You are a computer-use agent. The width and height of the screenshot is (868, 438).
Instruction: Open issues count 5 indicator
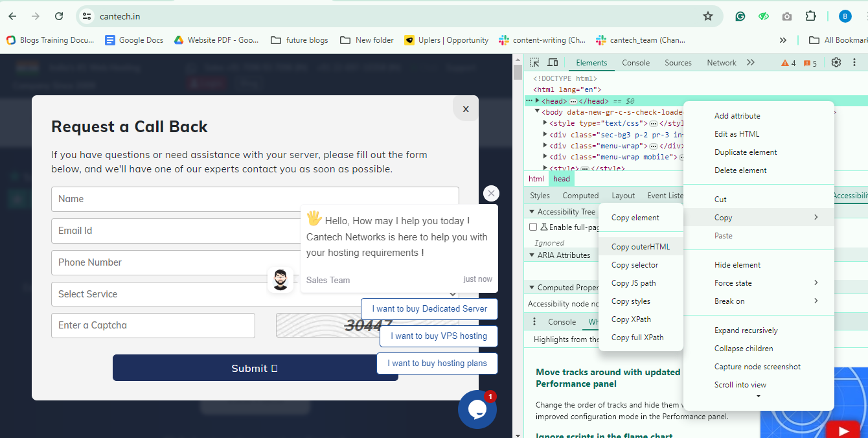coord(810,63)
